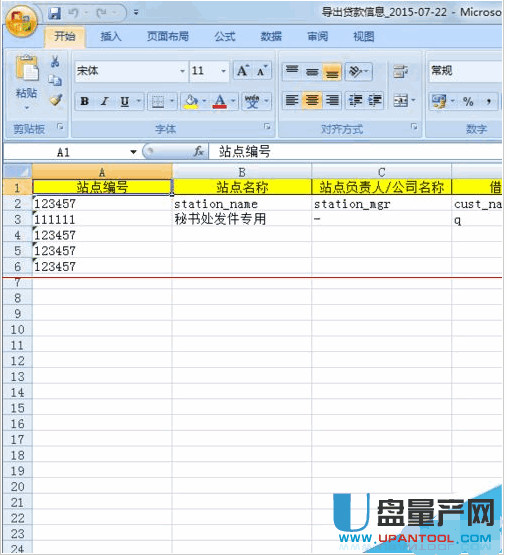Click the Paste clipboard icon
Image resolution: width=507 pixels, height=555 pixels.
(x=27, y=68)
